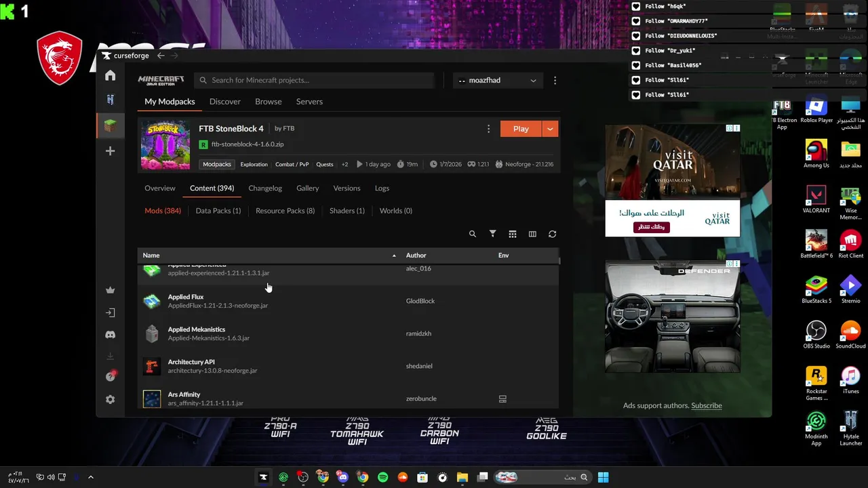This screenshot has width=868, height=488.
Task: Click the Subscribe link under the ads
Action: click(x=707, y=405)
